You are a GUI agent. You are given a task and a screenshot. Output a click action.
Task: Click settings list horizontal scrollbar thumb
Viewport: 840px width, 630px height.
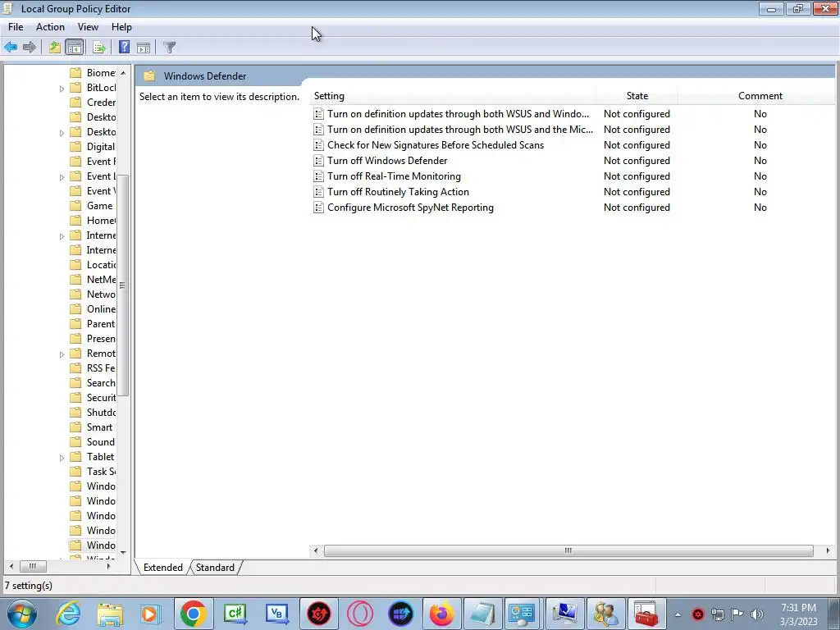click(x=568, y=550)
